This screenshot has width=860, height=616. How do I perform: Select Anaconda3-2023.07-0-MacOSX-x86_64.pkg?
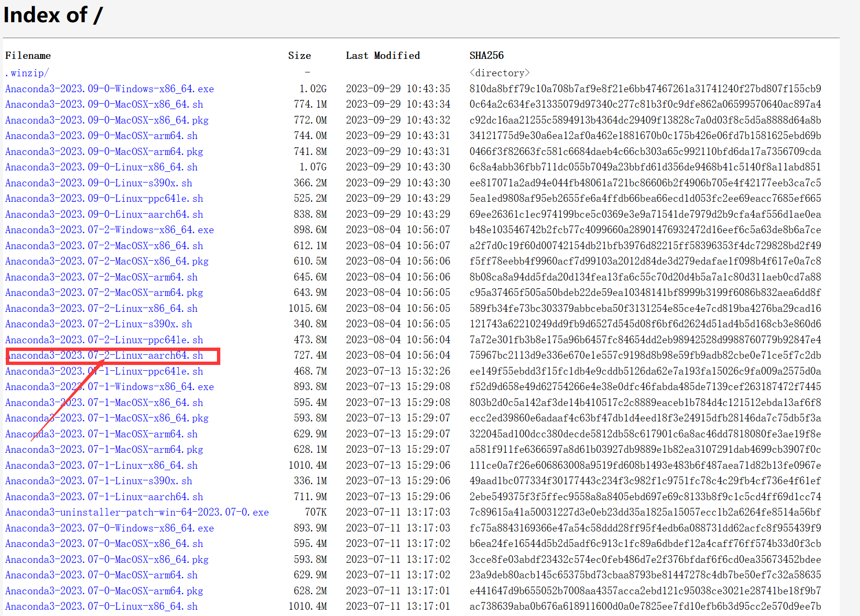[107, 560]
